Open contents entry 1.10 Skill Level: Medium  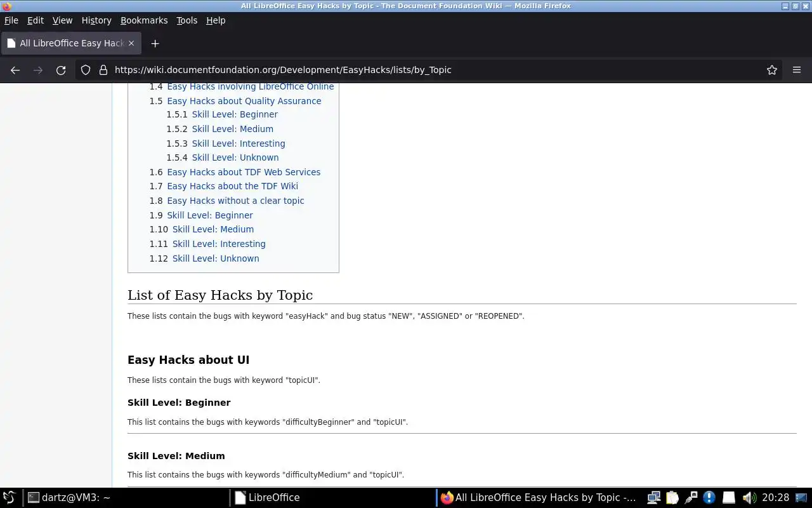coord(213,229)
